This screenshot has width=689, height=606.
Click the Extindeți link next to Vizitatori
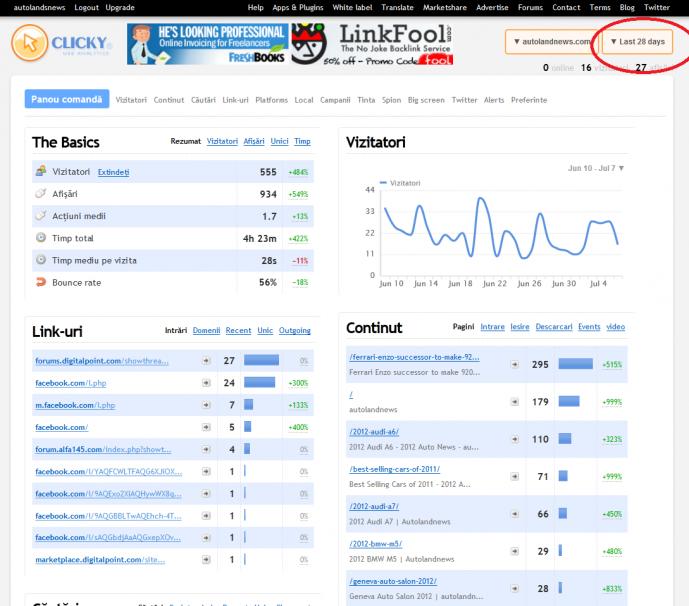(x=113, y=172)
